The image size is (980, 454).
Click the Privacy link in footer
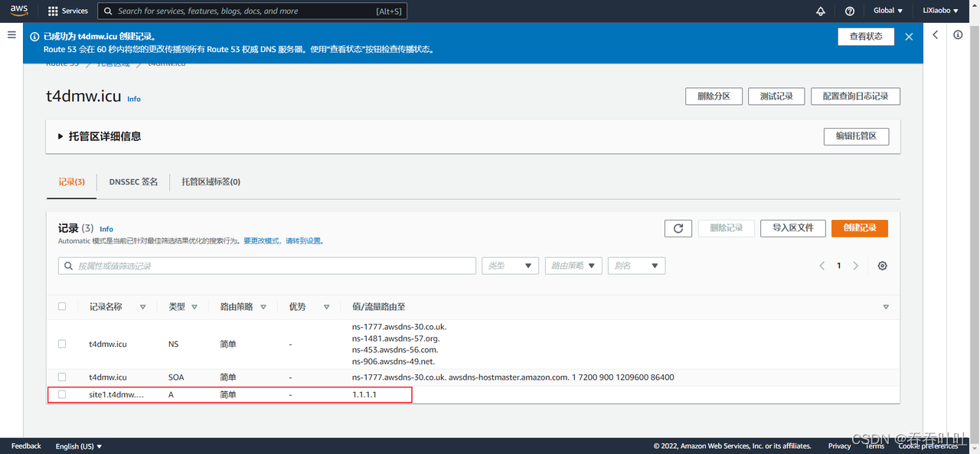(839, 446)
